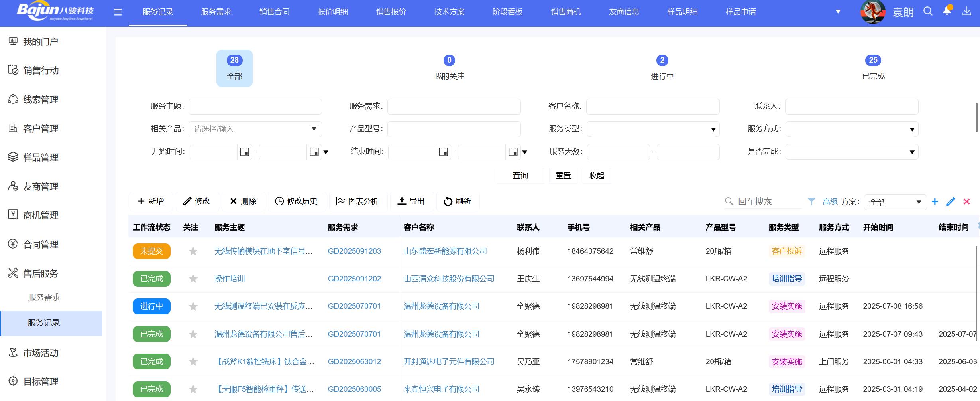Open the advanced filter funnel icon
The image size is (980, 401).
click(x=811, y=201)
